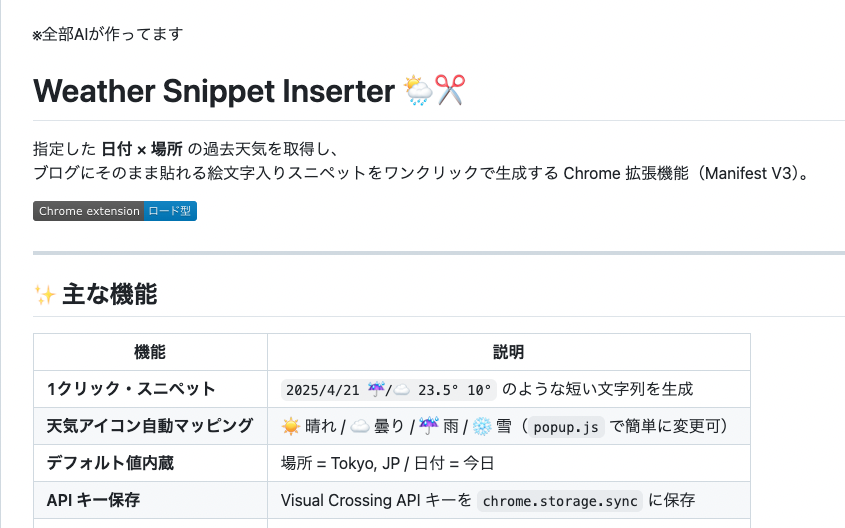Click the 主な機能 section heading

tap(109, 295)
